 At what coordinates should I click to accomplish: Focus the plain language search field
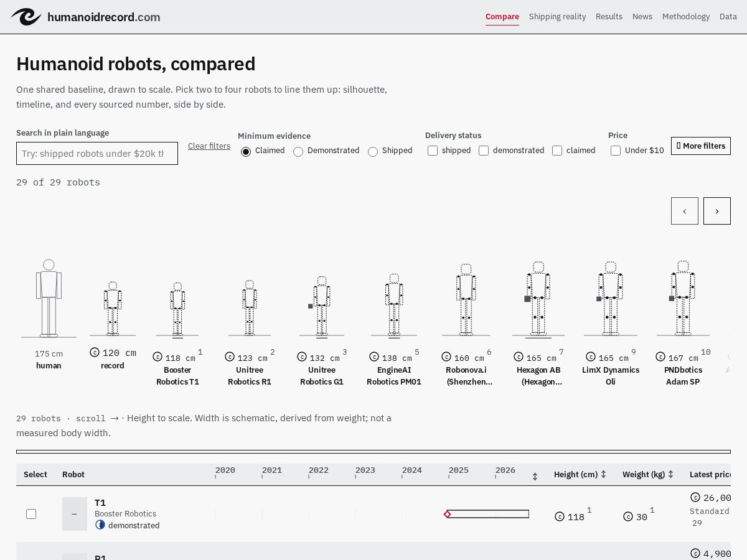tap(97, 154)
